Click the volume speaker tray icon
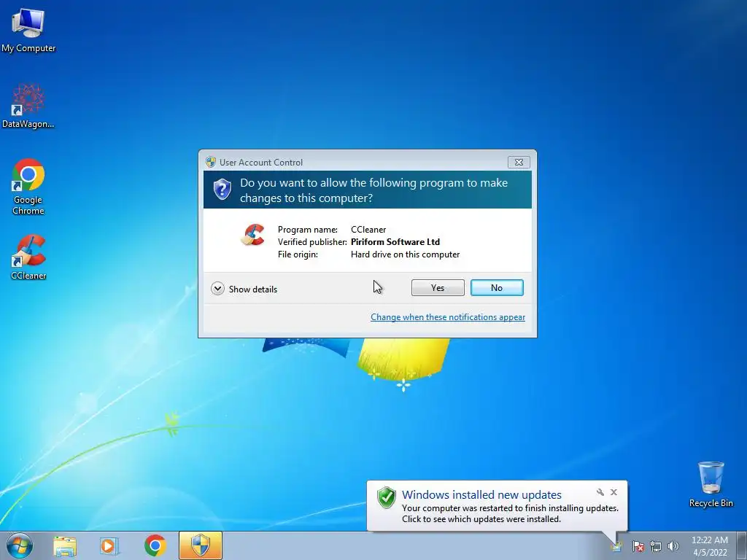 pyautogui.click(x=673, y=546)
